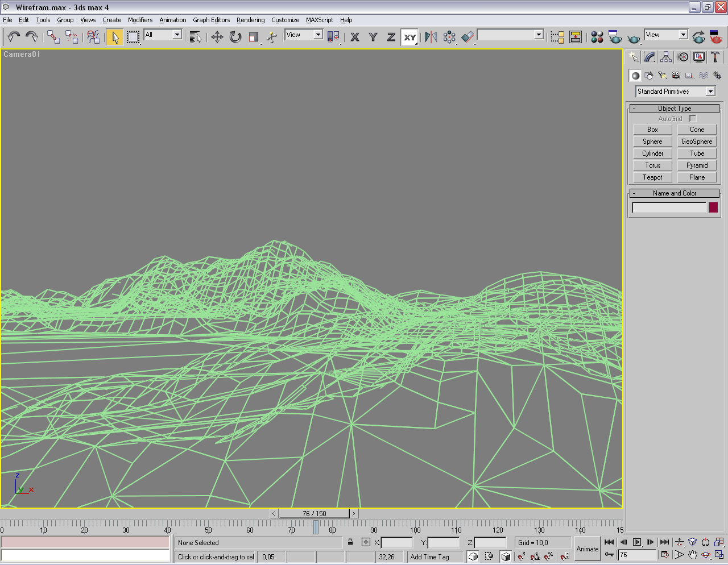Select the Pan viewport hand tool
The image size is (728, 565).
coord(692,555)
